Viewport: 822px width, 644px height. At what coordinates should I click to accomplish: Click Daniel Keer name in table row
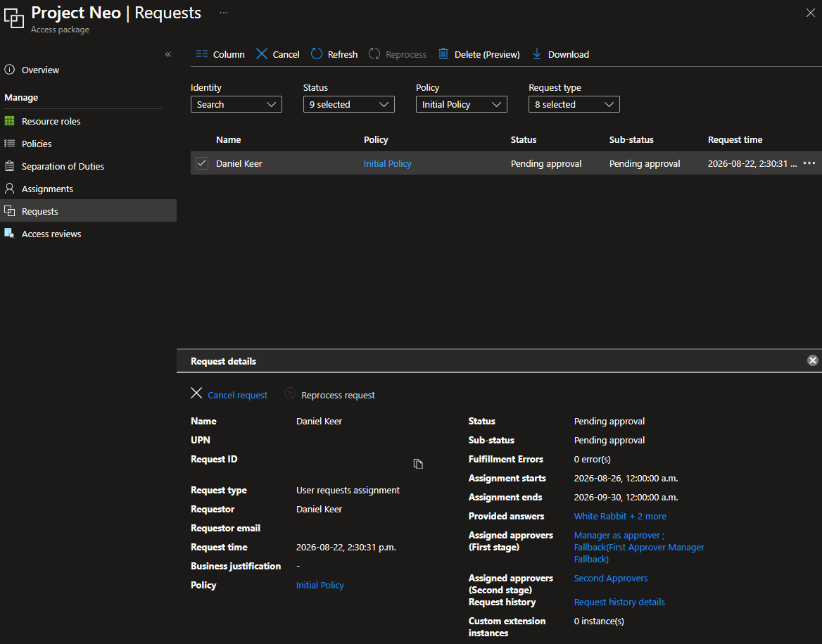click(x=239, y=163)
